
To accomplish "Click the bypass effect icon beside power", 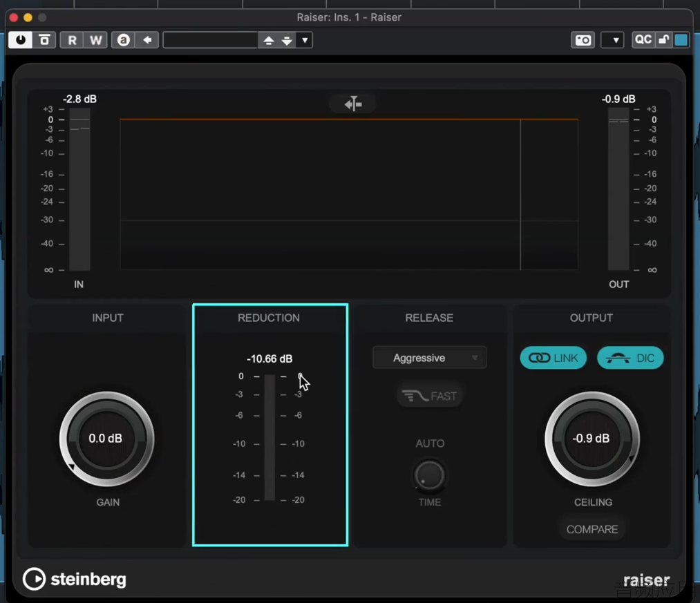I will [x=45, y=40].
